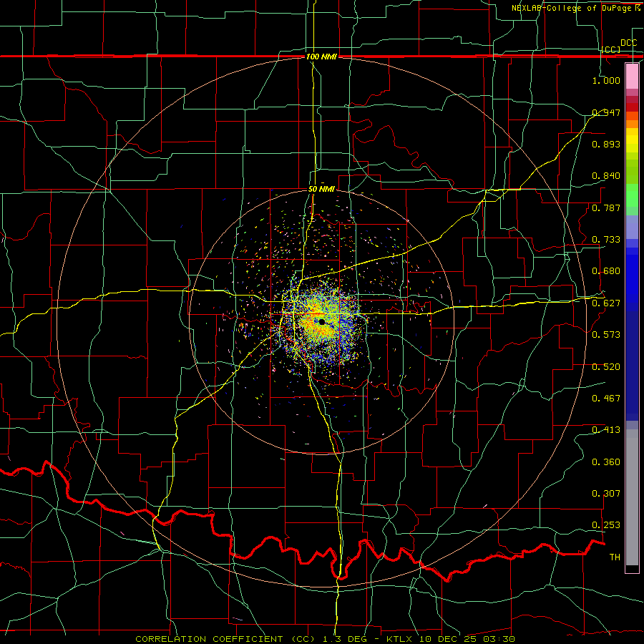Click the 1.000 value on color scale
Screen dimensions: 644x644
[606, 80]
